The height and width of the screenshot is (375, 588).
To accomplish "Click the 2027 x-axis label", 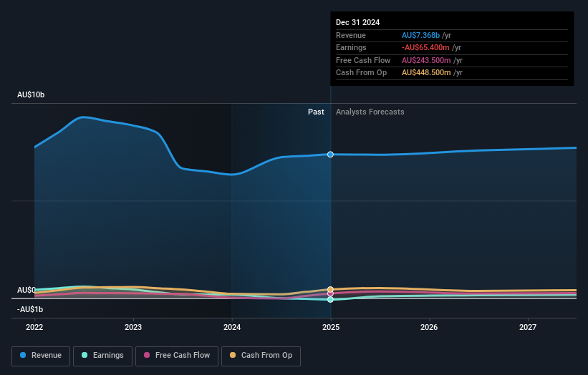I will tap(528, 327).
